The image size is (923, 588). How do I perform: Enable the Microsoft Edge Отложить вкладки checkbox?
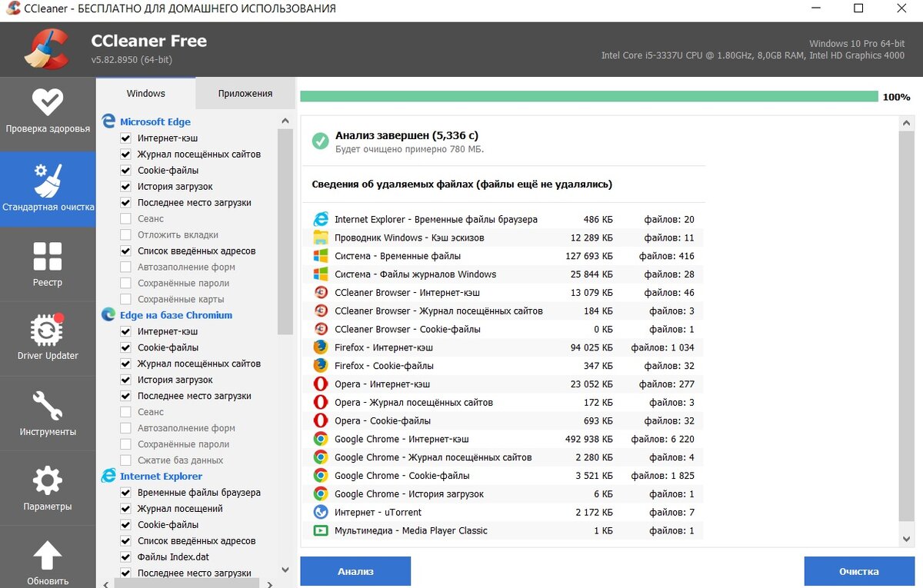(x=125, y=235)
